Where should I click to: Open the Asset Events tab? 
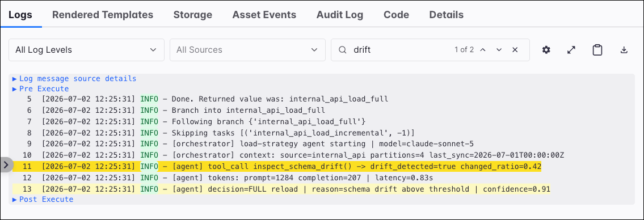[x=264, y=15]
